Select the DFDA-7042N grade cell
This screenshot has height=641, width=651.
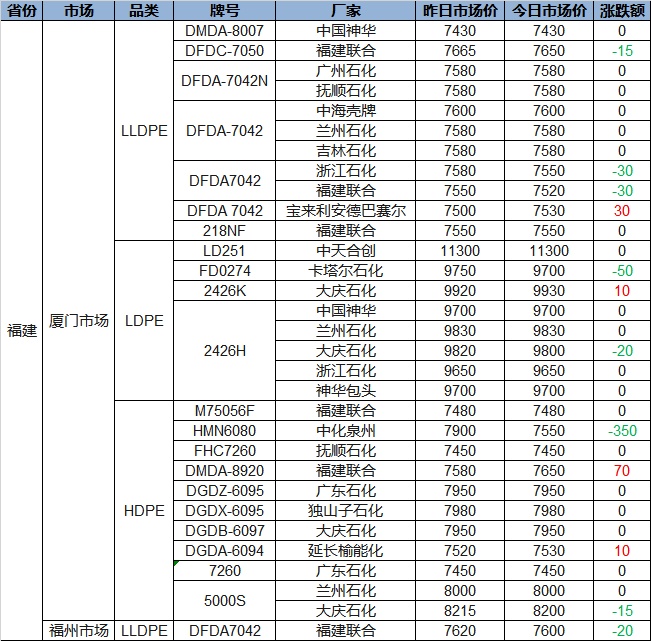(x=225, y=81)
